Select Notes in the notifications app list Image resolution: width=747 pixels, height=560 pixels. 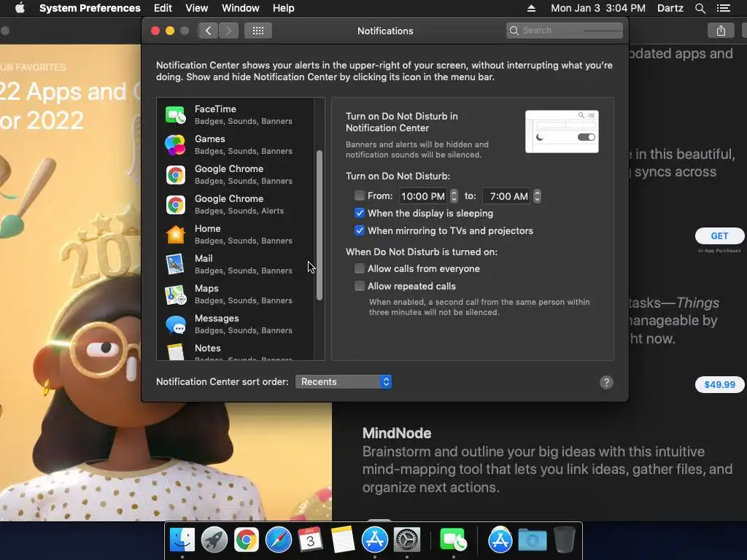click(236, 351)
